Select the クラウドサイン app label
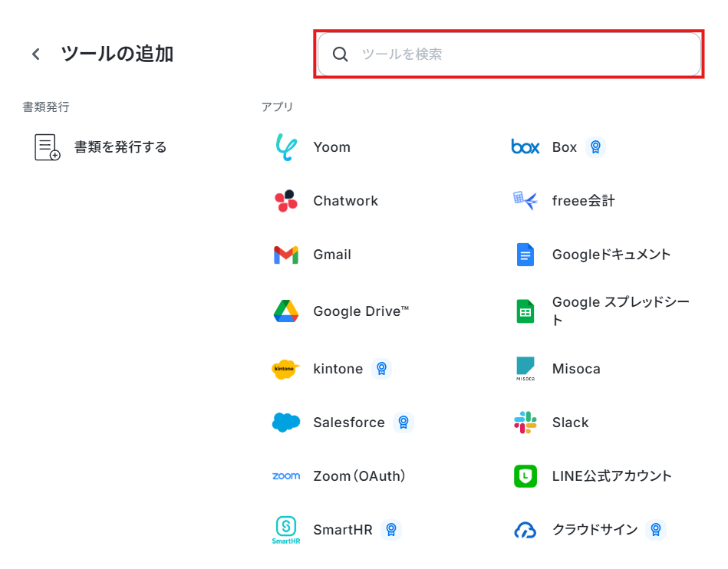This screenshot has width=728, height=569. (595, 530)
